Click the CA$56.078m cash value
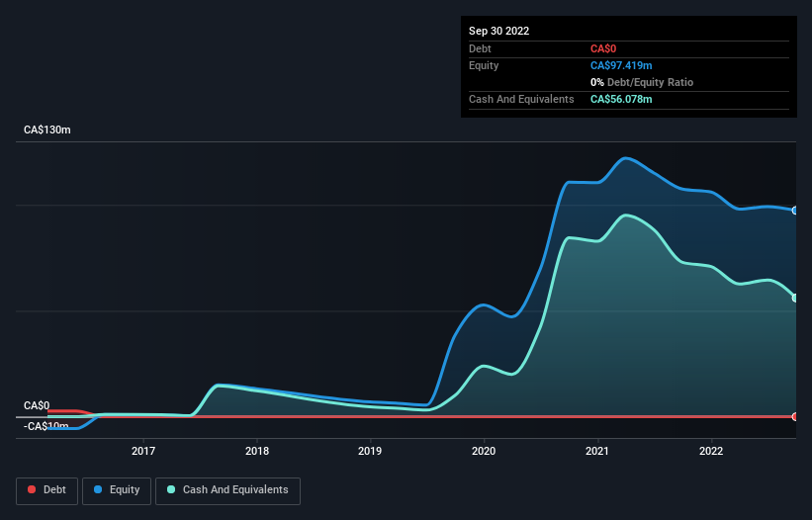 click(621, 99)
